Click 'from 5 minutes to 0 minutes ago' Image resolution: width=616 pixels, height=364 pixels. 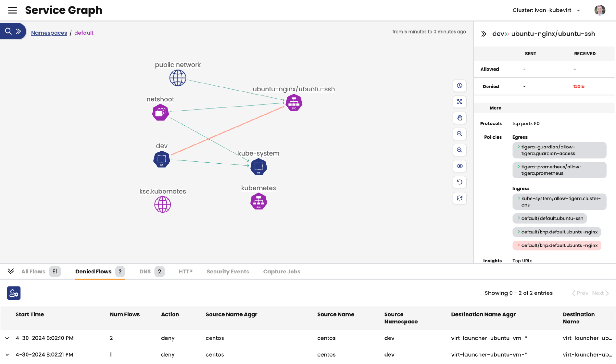(x=429, y=32)
